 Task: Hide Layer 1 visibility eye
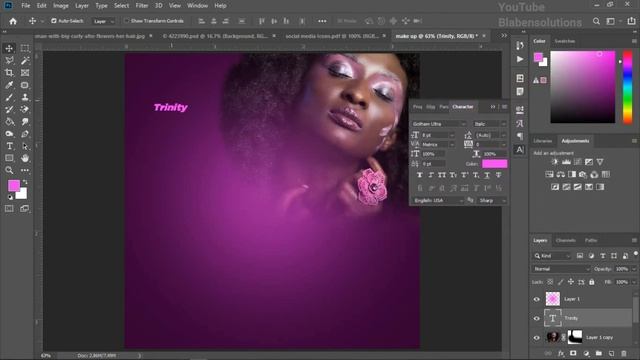pos(537,299)
